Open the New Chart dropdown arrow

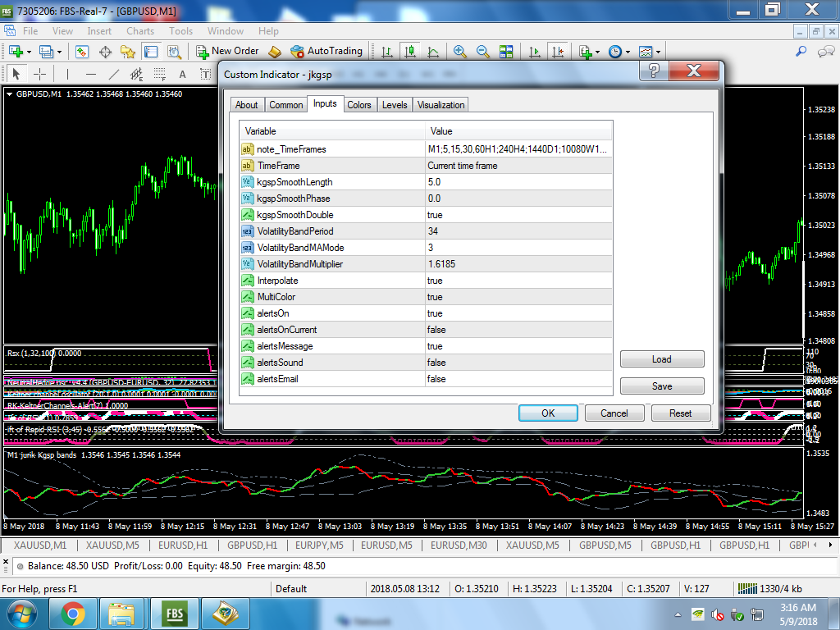click(29, 52)
